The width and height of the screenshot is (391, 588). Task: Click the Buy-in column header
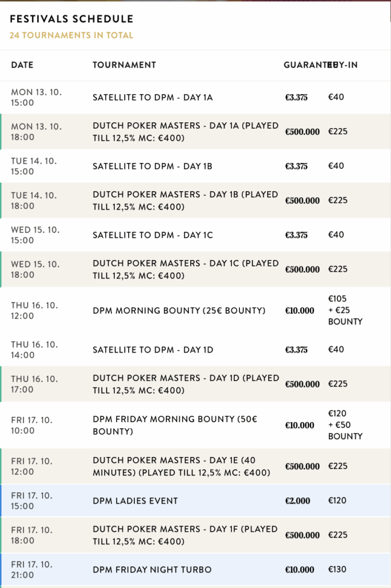[x=344, y=65]
